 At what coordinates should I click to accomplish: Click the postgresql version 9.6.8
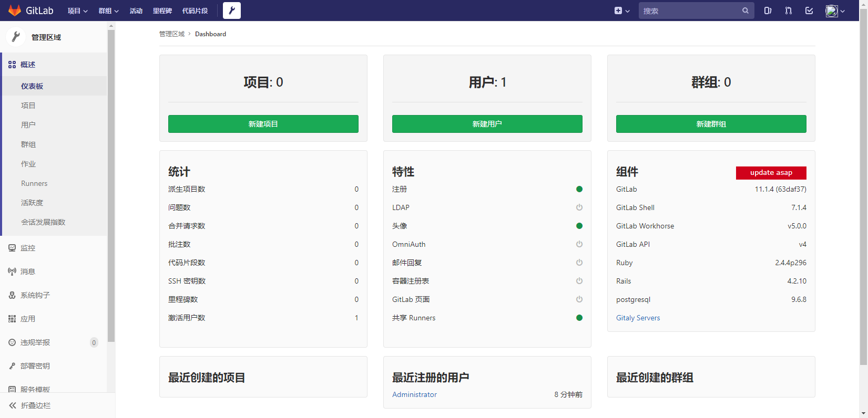799,299
